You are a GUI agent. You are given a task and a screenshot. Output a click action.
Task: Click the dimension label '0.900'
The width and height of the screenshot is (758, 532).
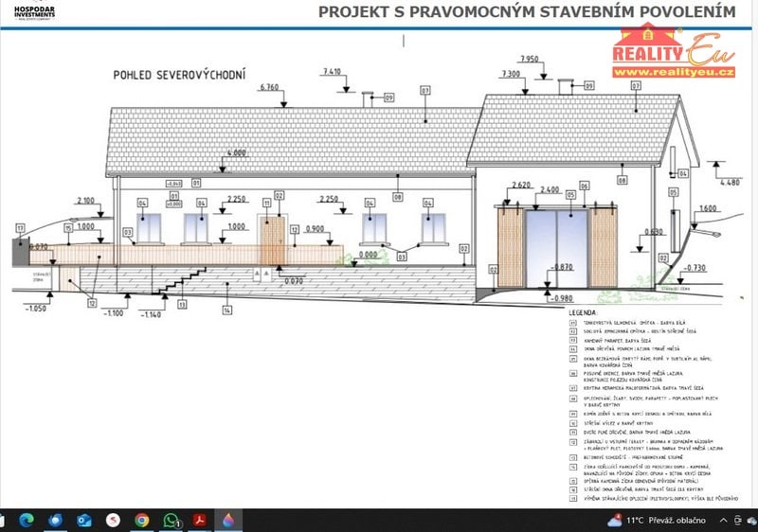pos(316,229)
